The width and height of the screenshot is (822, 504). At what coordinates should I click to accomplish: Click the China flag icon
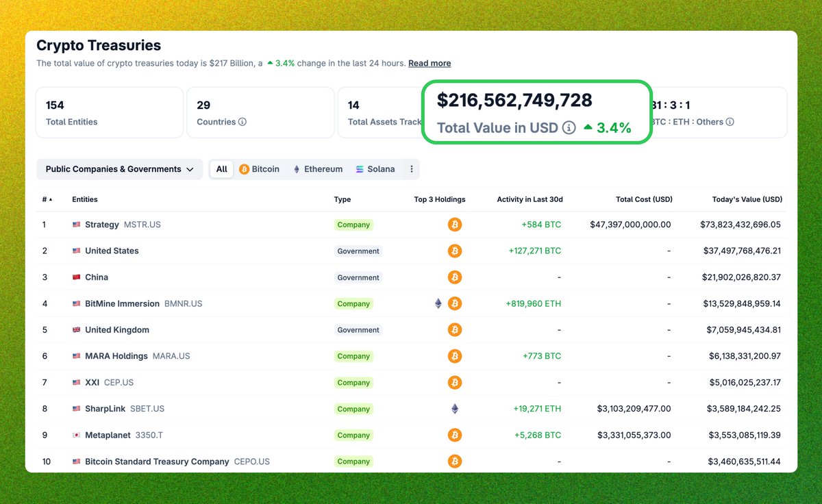click(77, 277)
